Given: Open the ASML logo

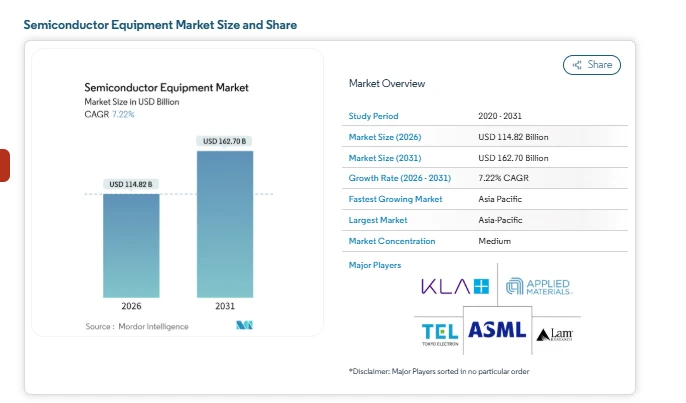Looking at the screenshot, I should 497,330.
